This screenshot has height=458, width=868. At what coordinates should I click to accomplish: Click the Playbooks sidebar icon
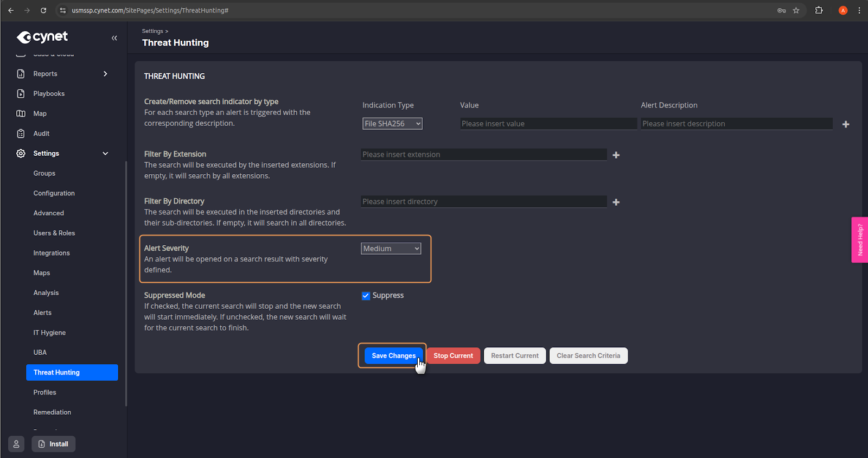pyautogui.click(x=21, y=94)
